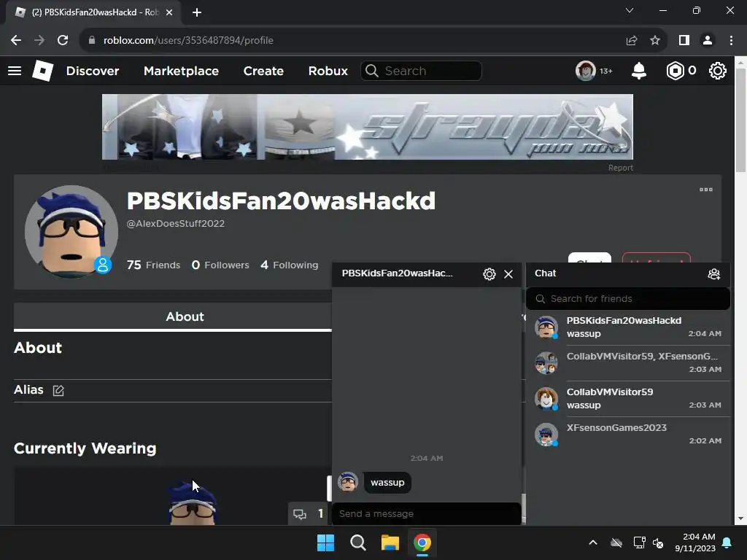The width and height of the screenshot is (747, 560).
Task: View the 4 Following list
Action: (x=289, y=265)
